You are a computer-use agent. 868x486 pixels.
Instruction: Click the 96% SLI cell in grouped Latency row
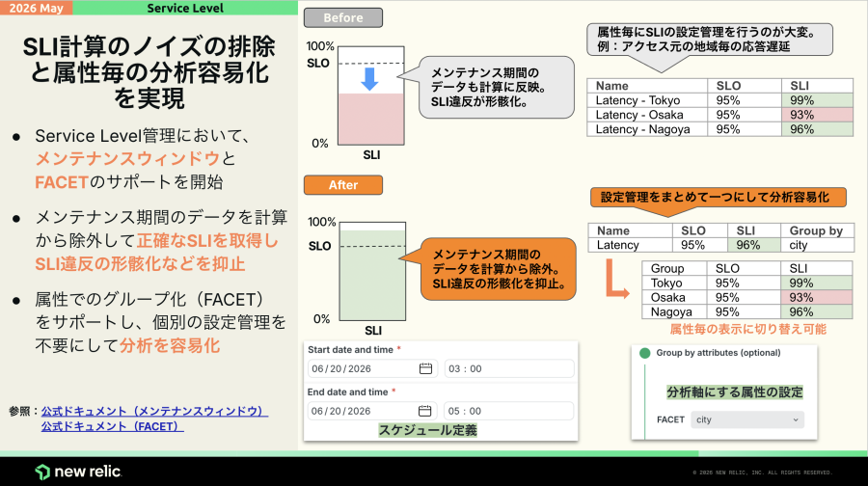coord(753,245)
